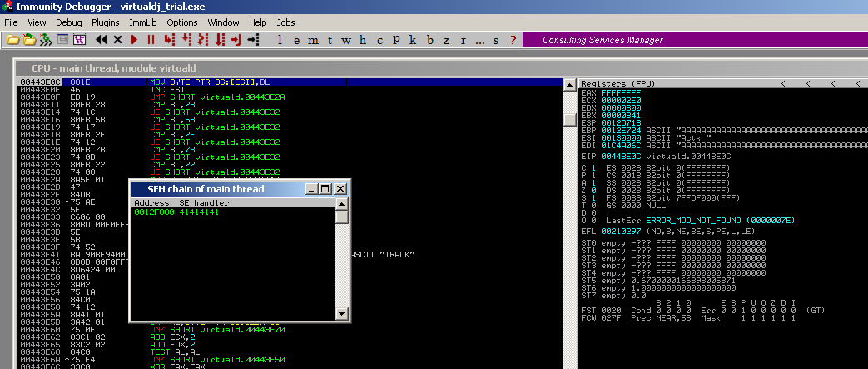Viewport: 868px width, 369px height.
Task: Click the Trace over icon
Action: [x=221, y=39]
